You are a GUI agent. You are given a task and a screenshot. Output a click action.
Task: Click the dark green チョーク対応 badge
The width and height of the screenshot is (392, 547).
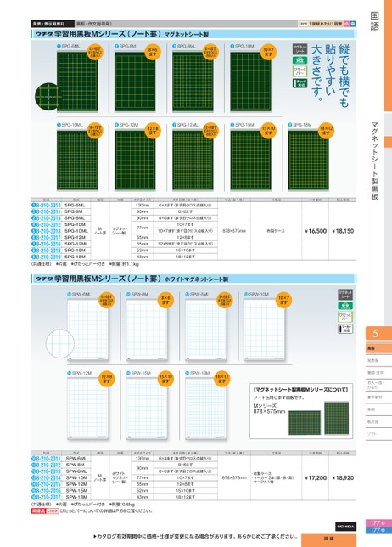point(300,83)
